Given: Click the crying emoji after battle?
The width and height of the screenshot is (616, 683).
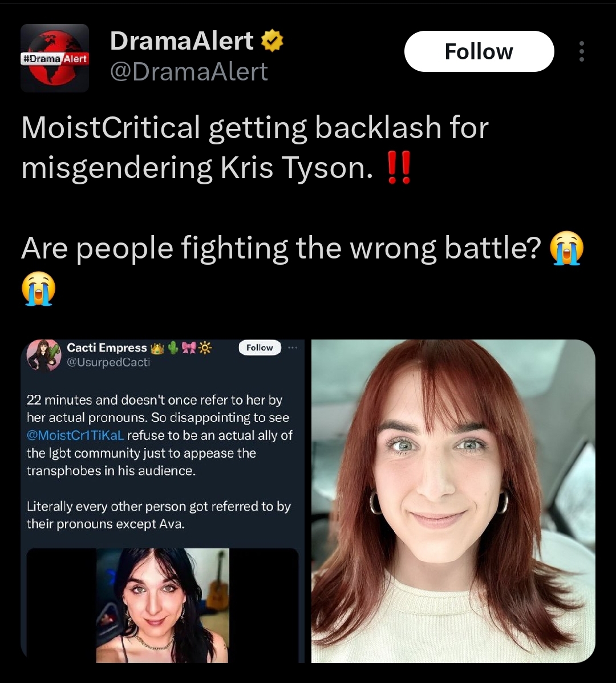Looking at the screenshot, I should click(566, 248).
